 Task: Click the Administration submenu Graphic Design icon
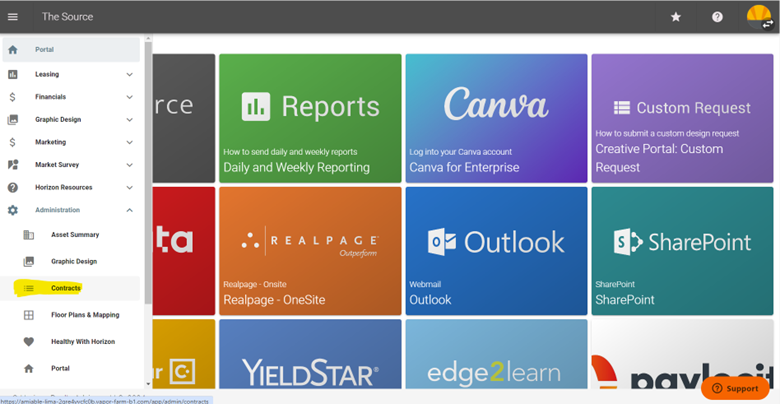click(x=29, y=262)
